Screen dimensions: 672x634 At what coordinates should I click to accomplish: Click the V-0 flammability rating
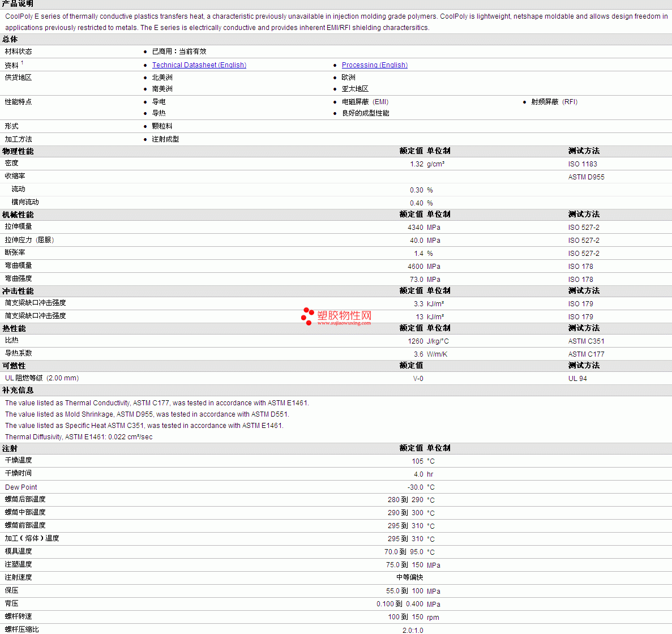click(418, 379)
